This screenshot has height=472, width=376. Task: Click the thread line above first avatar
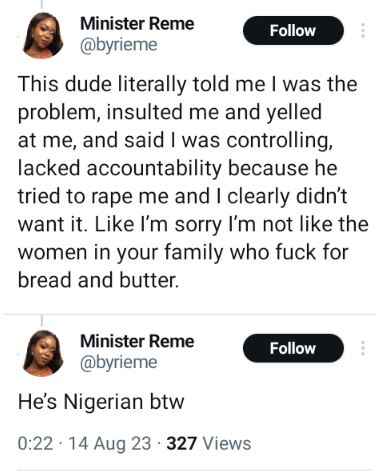pyautogui.click(x=42, y=3)
